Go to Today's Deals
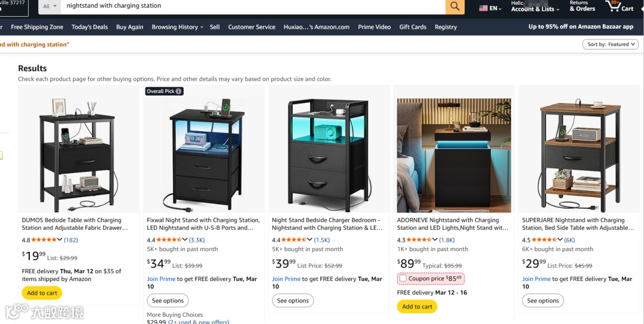 (x=89, y=27)
